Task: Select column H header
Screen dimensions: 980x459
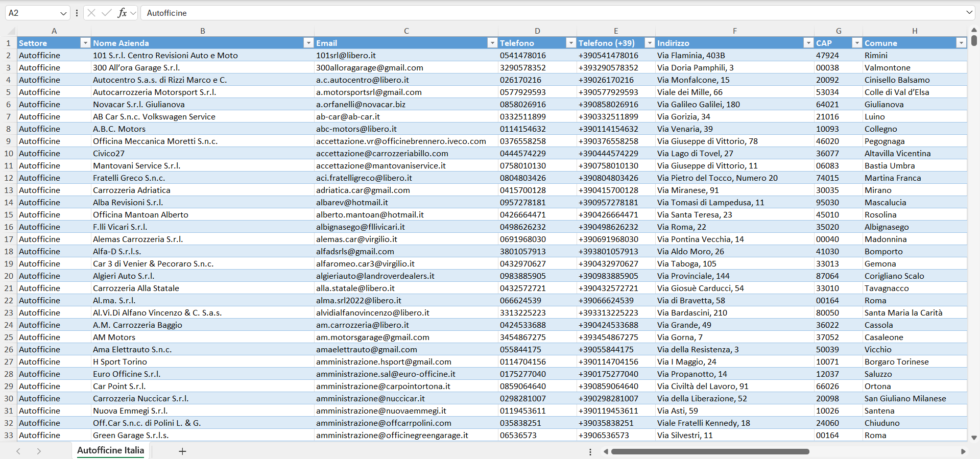Action: [x=915, y=31]
